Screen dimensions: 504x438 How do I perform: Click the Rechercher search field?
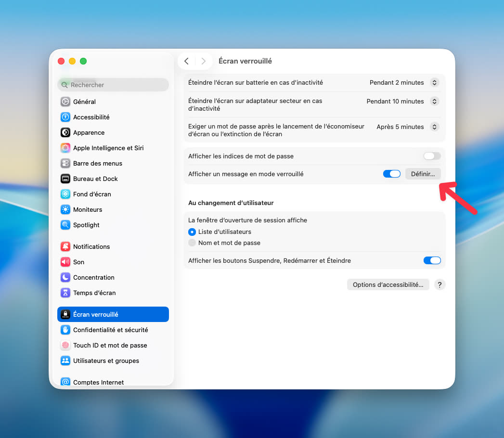(x=113, y=85)
